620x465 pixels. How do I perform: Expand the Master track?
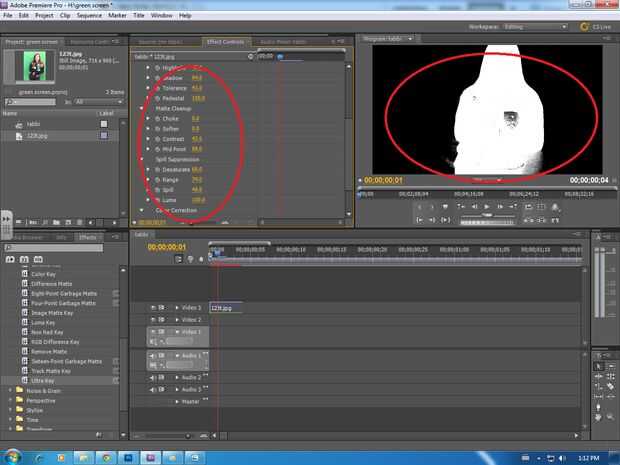[177, 402]
